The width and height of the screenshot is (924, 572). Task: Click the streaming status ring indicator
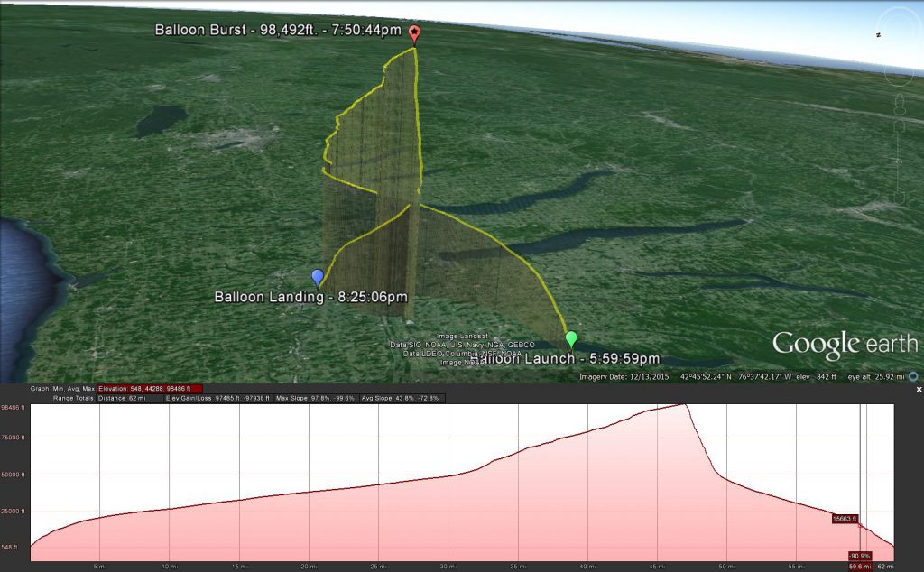coord(913,376)
